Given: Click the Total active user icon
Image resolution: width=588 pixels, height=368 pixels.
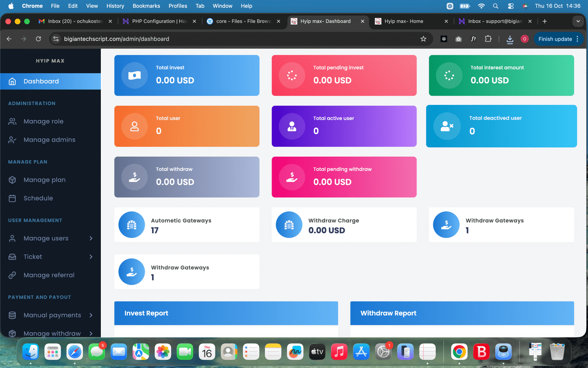Looking at the screenshot, I should coord(292,127).
